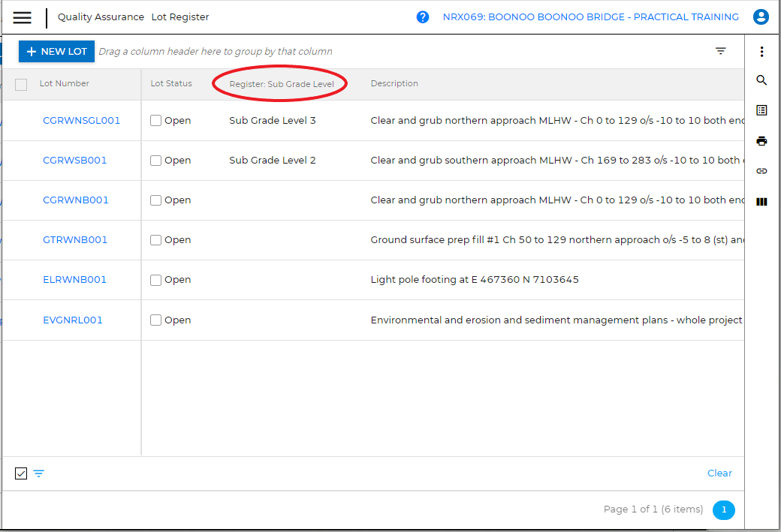The image size is (781, 532).
Task: Click the filter lines icon in toolbar
Action: pyautogui.click(x=720, y=51)
